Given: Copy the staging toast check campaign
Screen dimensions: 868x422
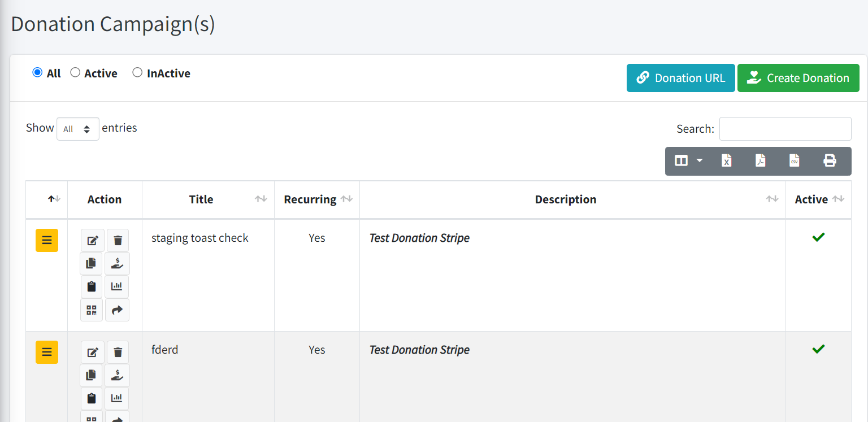Looking at the screenshot, I should coord(91,264).
